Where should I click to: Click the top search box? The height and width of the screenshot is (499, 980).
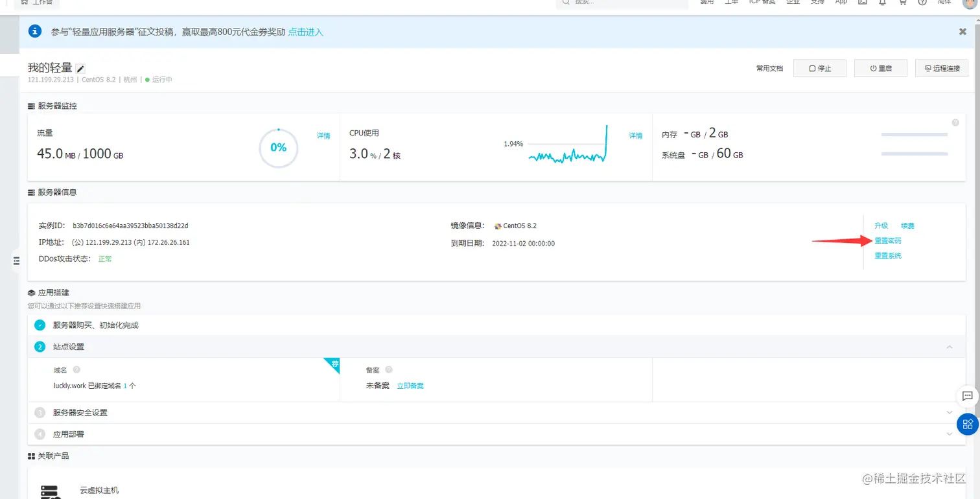[622, 3]
